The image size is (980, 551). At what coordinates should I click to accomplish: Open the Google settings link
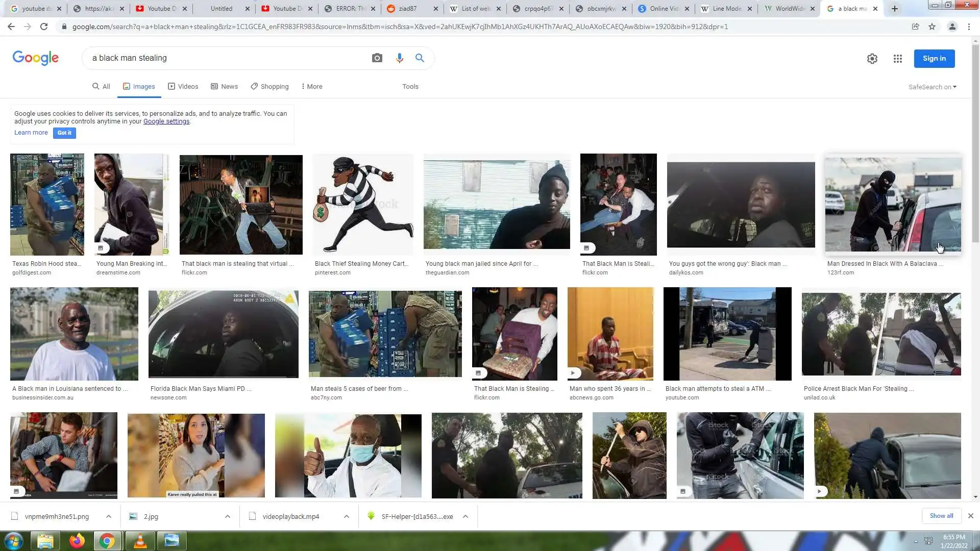point(166,121)
